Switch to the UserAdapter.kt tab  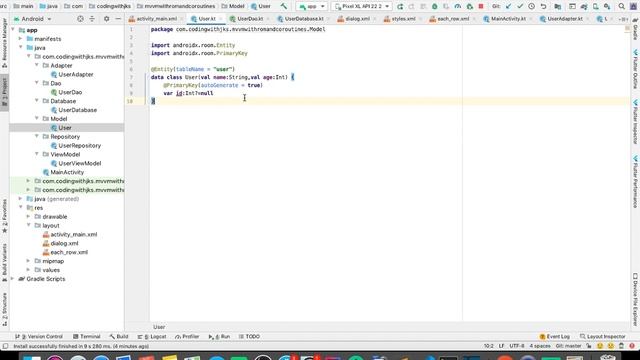[x=564, y=19]
